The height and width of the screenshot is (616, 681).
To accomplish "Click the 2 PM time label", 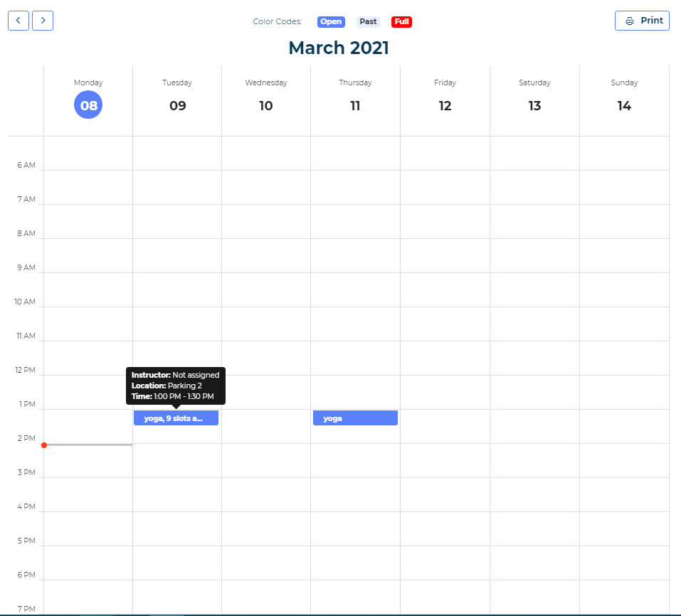I will [26, 438].
